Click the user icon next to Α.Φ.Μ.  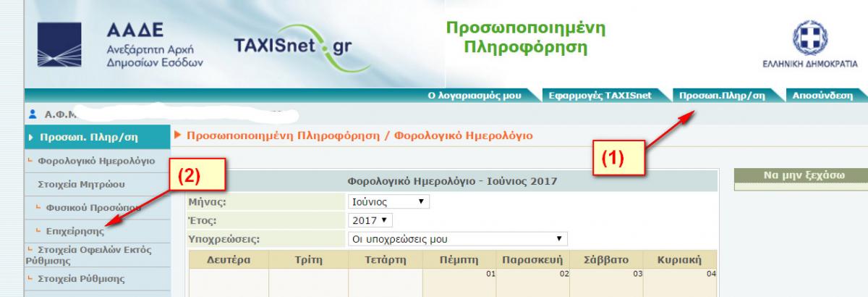(34, 114)
